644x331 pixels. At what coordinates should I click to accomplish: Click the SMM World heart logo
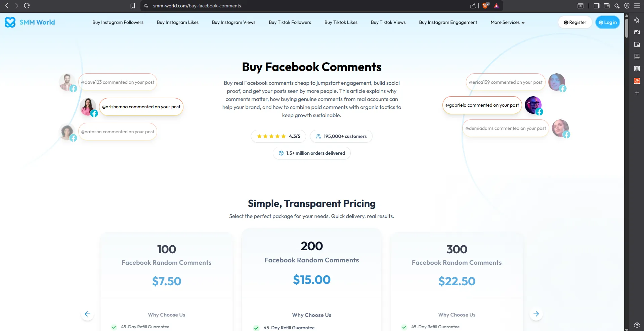click(x=10, y=22)
